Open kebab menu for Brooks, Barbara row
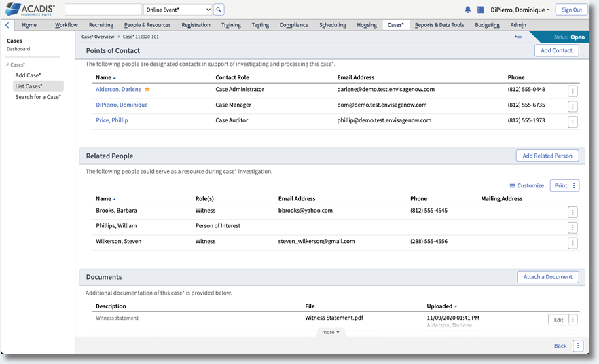 (x=573, y=212)
